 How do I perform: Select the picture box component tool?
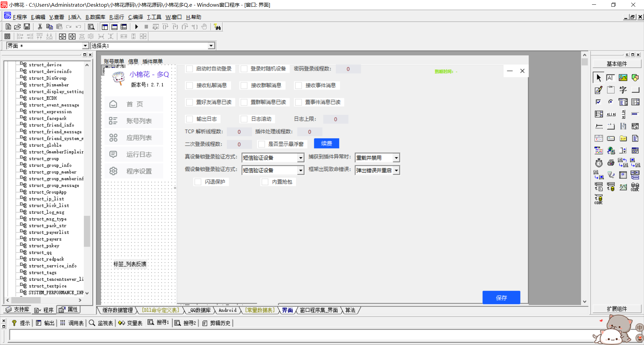pyautogui.click(x=623, y=78)
